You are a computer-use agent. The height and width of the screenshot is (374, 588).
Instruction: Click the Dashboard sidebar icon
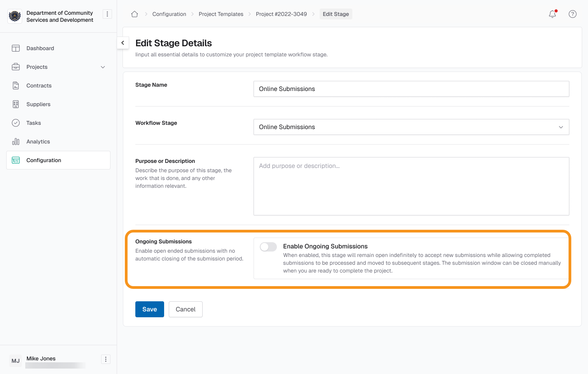click(16, 48)
